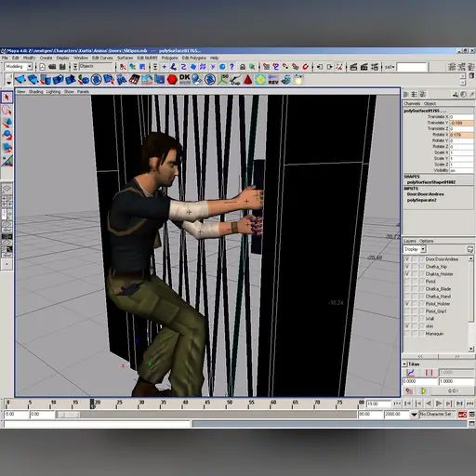Pick the Rotate tool in toolbox
The image size is (476, 476).
(x=7, y=135)
